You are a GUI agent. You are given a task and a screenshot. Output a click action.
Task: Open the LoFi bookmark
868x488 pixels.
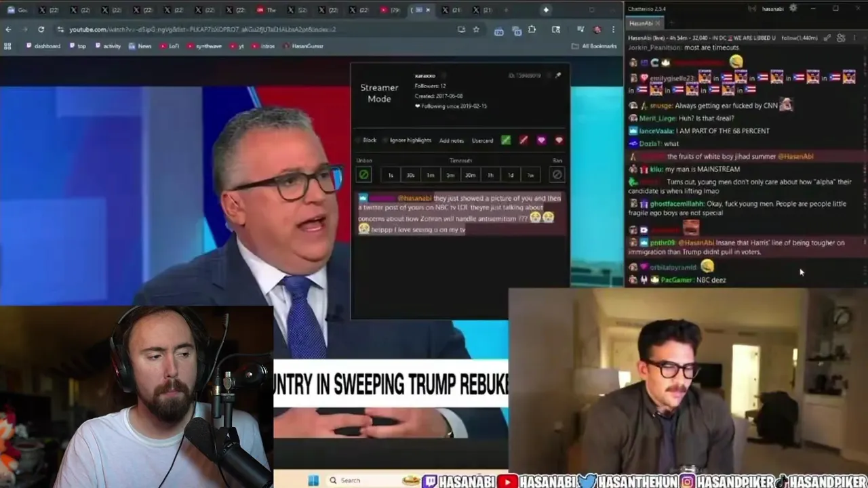point(170,46)
